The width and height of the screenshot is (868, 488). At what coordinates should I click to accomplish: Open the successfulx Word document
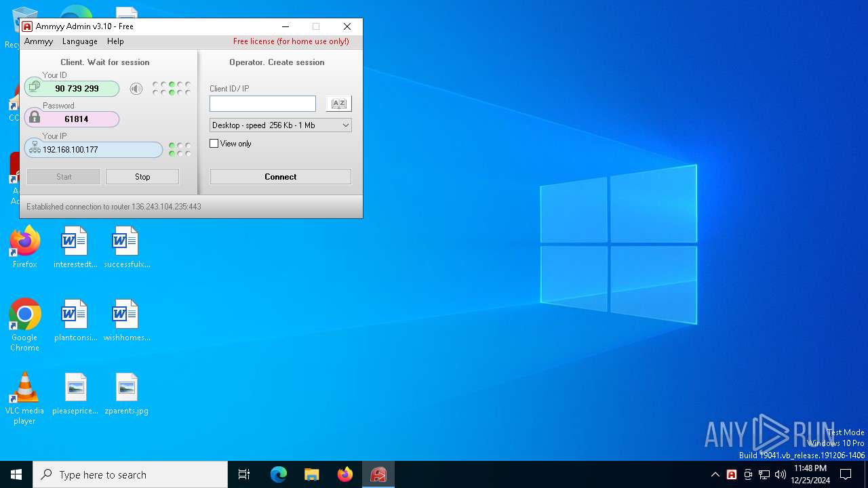pyautogui.click(x=127, y=247)
